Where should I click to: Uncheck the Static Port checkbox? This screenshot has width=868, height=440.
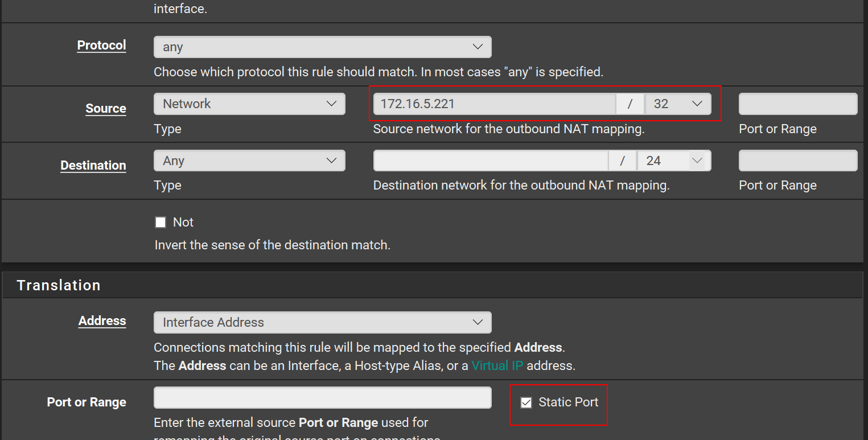[x=526, y=402]
